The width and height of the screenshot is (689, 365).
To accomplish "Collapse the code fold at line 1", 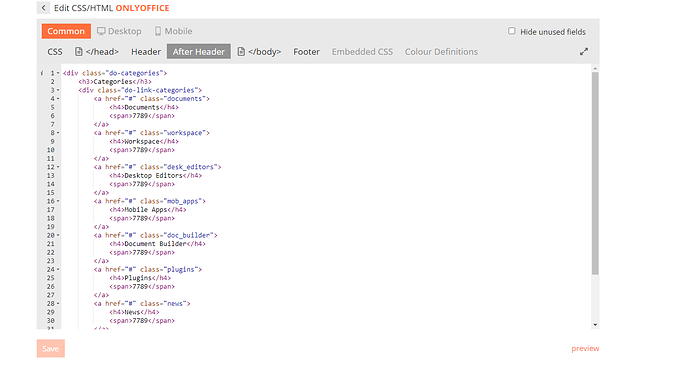I will [x=58, y=73].
